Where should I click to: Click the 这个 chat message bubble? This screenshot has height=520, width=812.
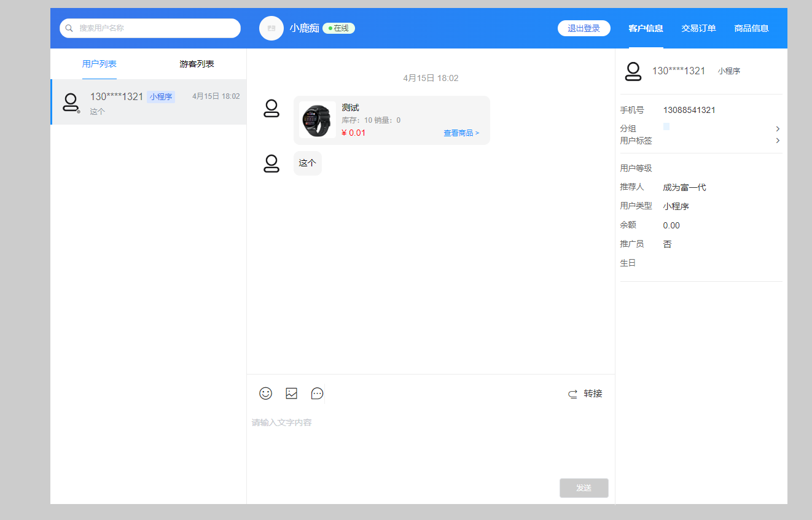coord(307,163)
